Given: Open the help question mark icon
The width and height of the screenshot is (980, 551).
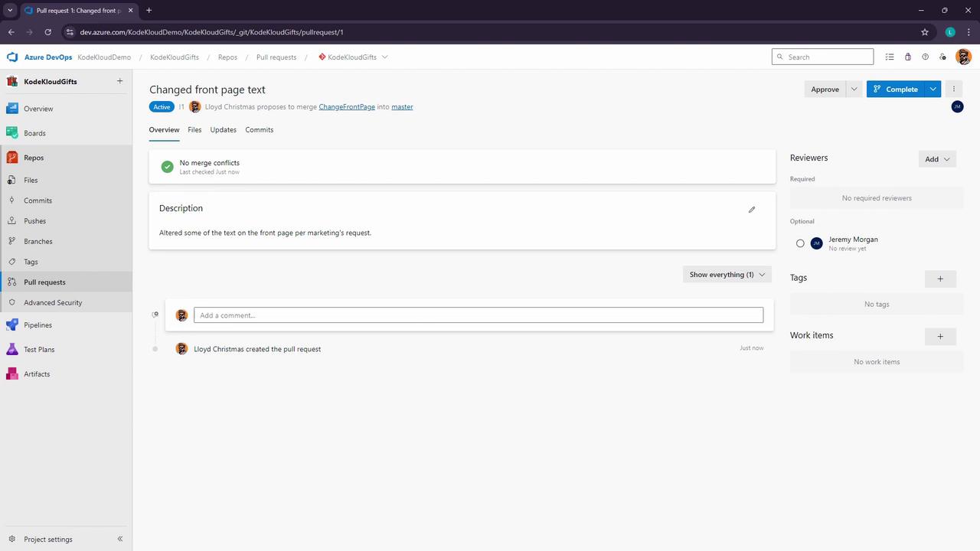Looking at the screenshot, I should 925,57.
